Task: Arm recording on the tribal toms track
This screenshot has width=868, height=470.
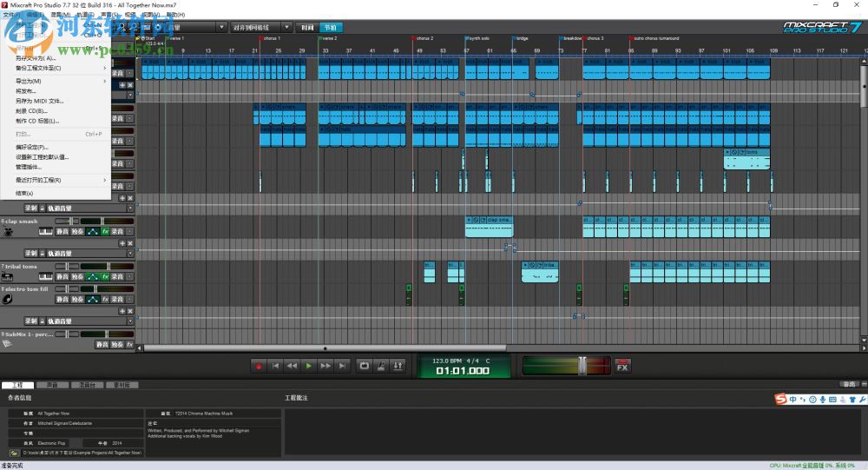Action: pos(117,276)
